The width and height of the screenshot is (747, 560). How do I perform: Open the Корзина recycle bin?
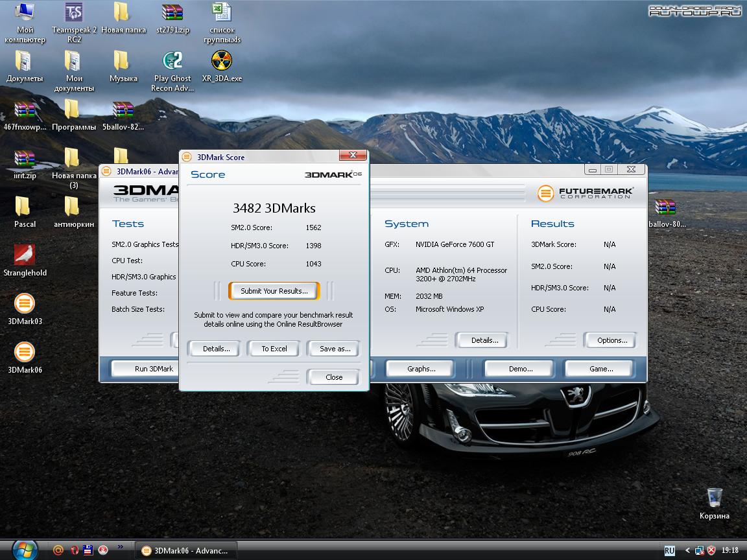(x=714, y=504)
